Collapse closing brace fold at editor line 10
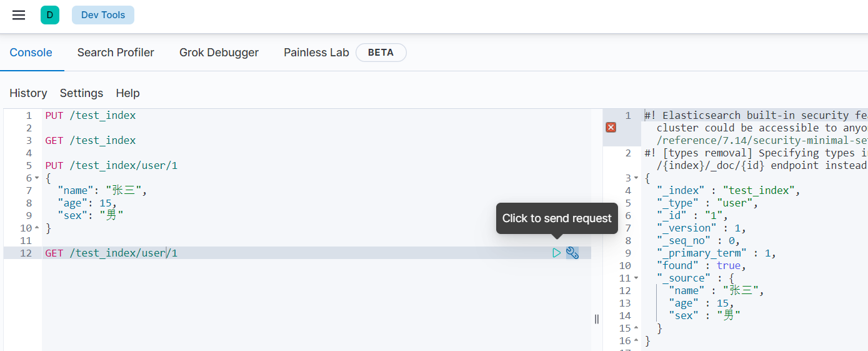868x351 pixels. click(37, 228)
